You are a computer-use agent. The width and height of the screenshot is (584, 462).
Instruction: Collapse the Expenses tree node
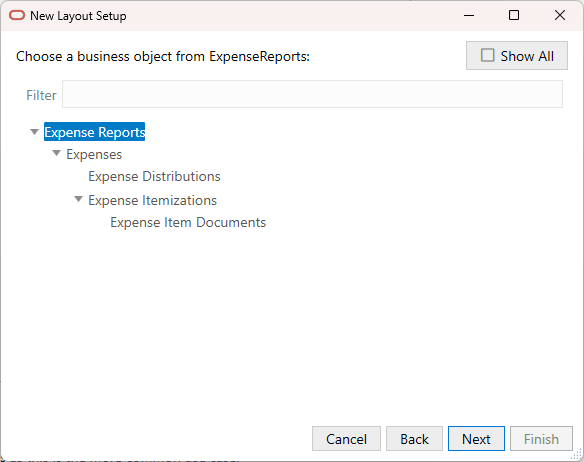click(57, 153)
